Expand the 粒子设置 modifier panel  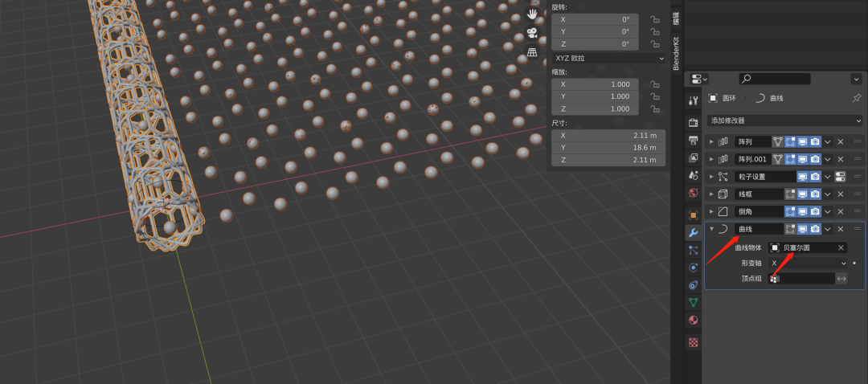pyautogui.click(x=711, y=177)
